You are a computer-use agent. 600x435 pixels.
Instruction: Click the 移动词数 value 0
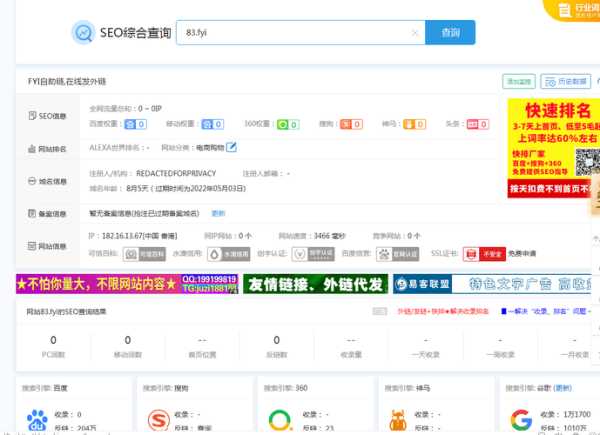coord(128,340)
